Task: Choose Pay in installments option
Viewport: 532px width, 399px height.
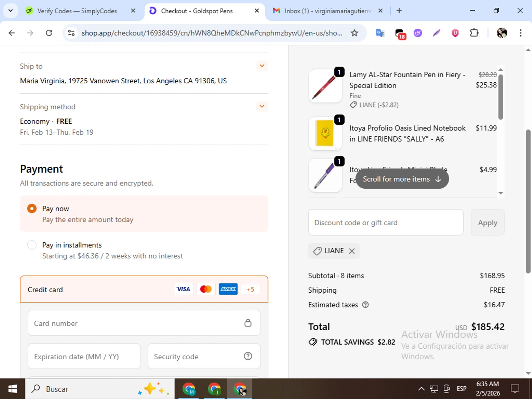Action: [32, 245]
